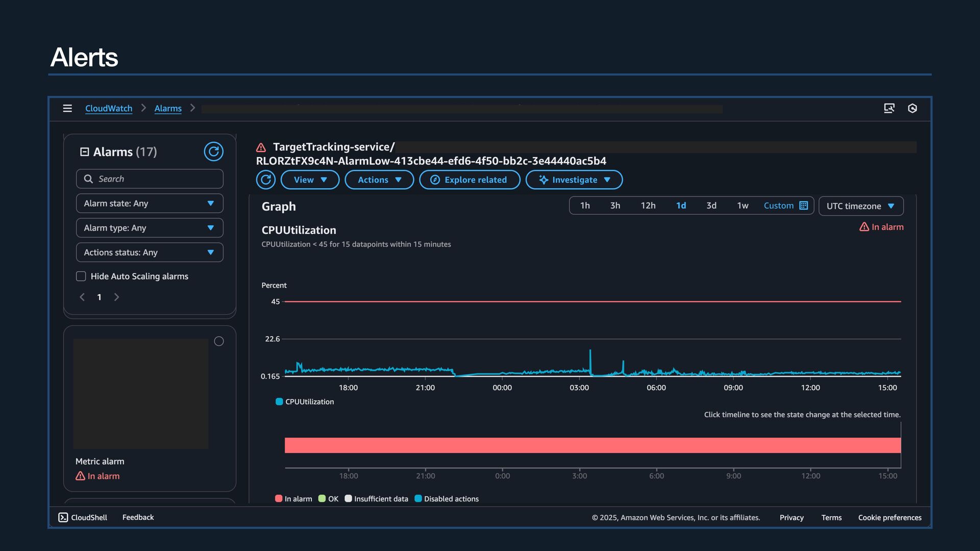
Task: Select the 1d time range
Action: tap(681, 206)
